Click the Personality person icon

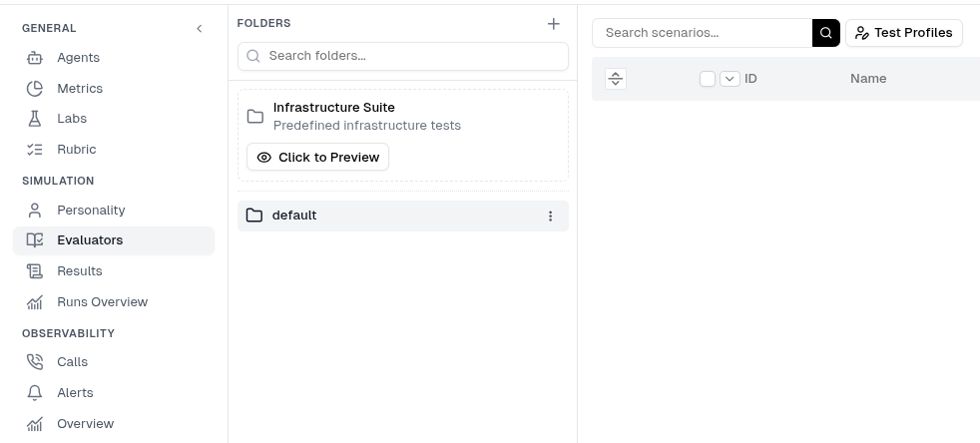(34, 210)
